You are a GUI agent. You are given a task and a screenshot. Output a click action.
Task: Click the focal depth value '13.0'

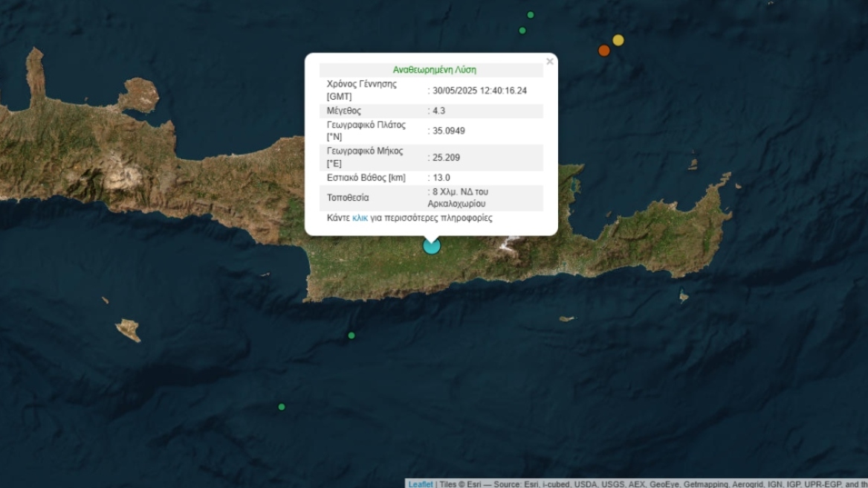click(441, 178)
